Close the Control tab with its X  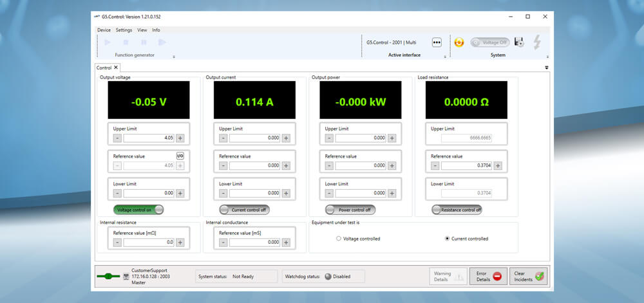pyautogui.click(x=116, y=68)
